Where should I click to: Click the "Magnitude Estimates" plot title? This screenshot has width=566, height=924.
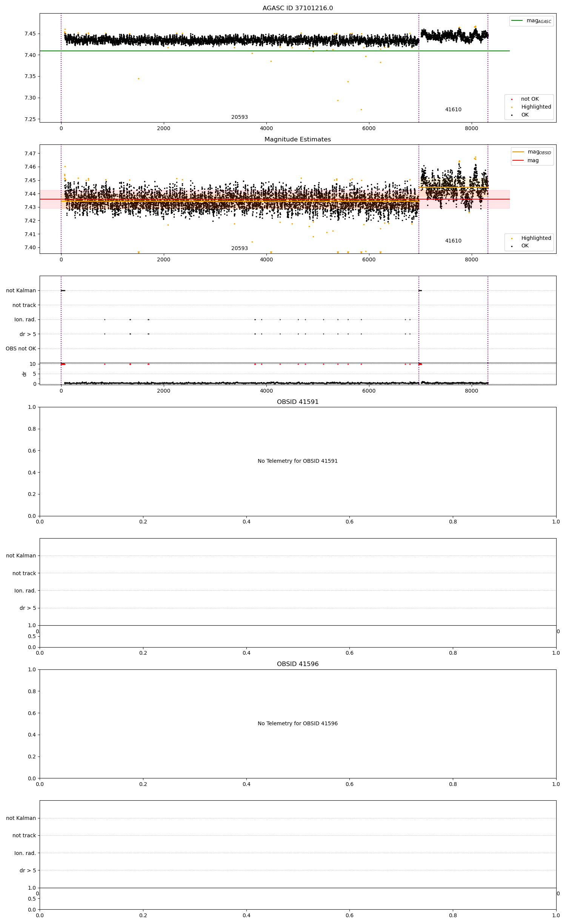pyautogui.click(x=298, y=140)
